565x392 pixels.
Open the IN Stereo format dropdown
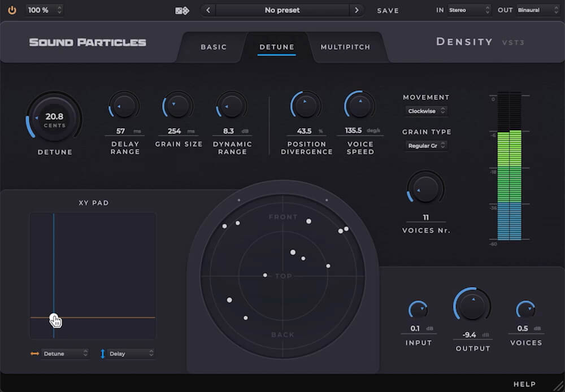[x=469, y=10]
